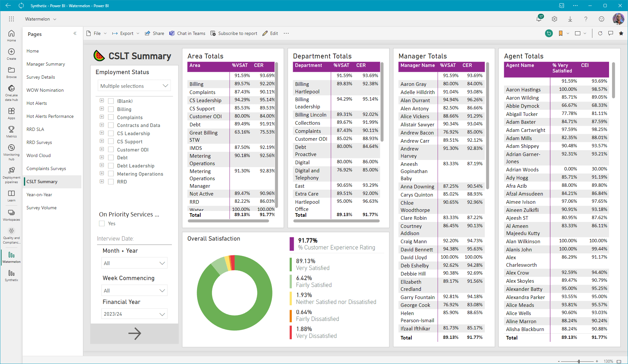Viewport: 628px width, 364px height.
Task: Click the right arrow navigation button
Action: pos(134,333)
